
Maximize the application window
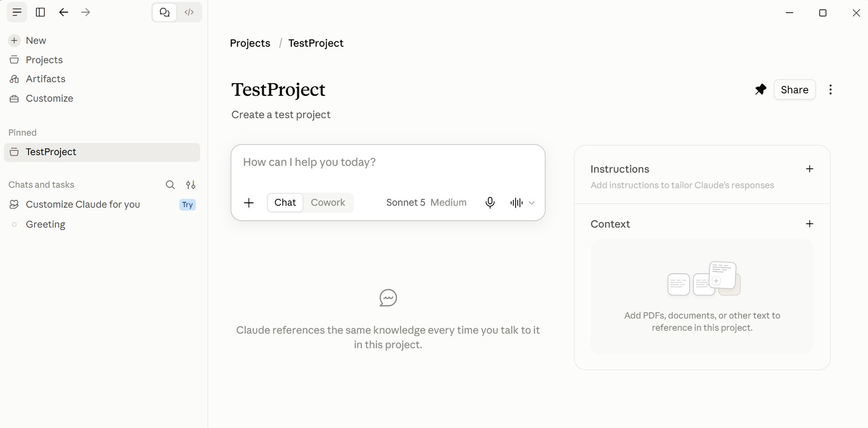click(x=823, y=13)
